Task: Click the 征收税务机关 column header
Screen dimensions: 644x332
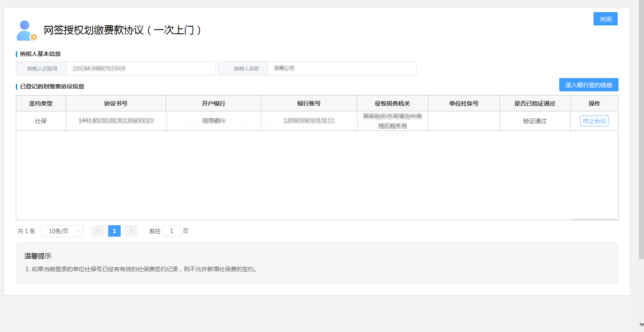Action: tap(392, 103)
